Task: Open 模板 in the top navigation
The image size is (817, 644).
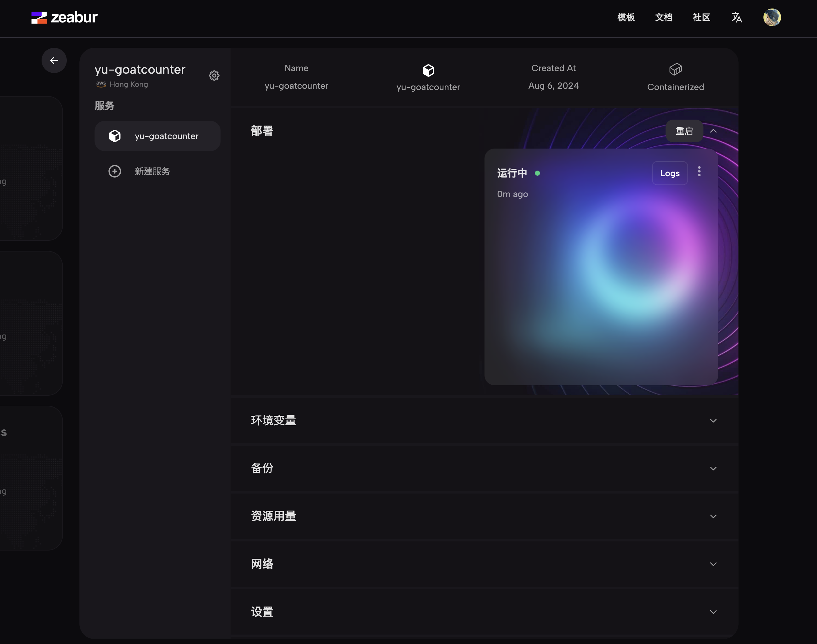Action: (626, 17)
